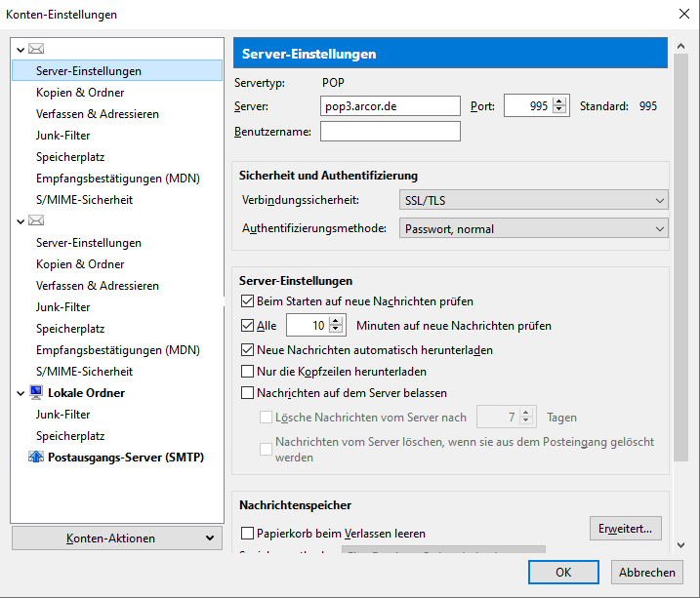Select Server-Einstellungen under the second account

click(89, 243)
